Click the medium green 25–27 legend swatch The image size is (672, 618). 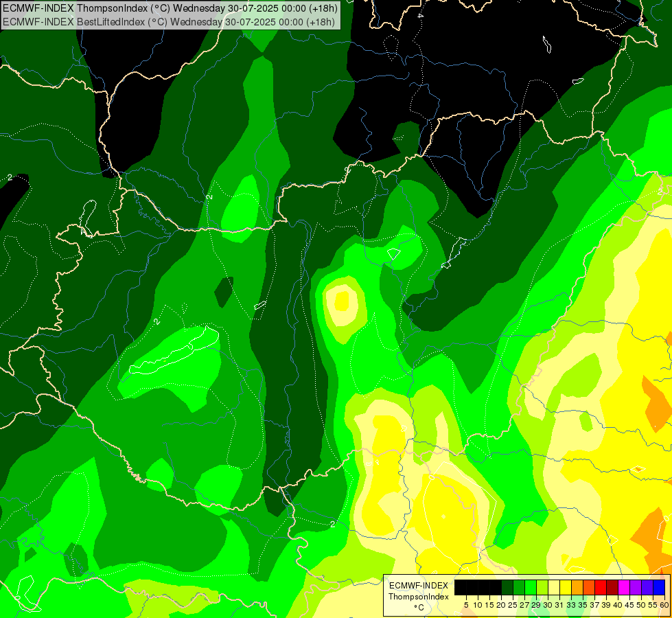pyautogui.click(x=519, y=587)
